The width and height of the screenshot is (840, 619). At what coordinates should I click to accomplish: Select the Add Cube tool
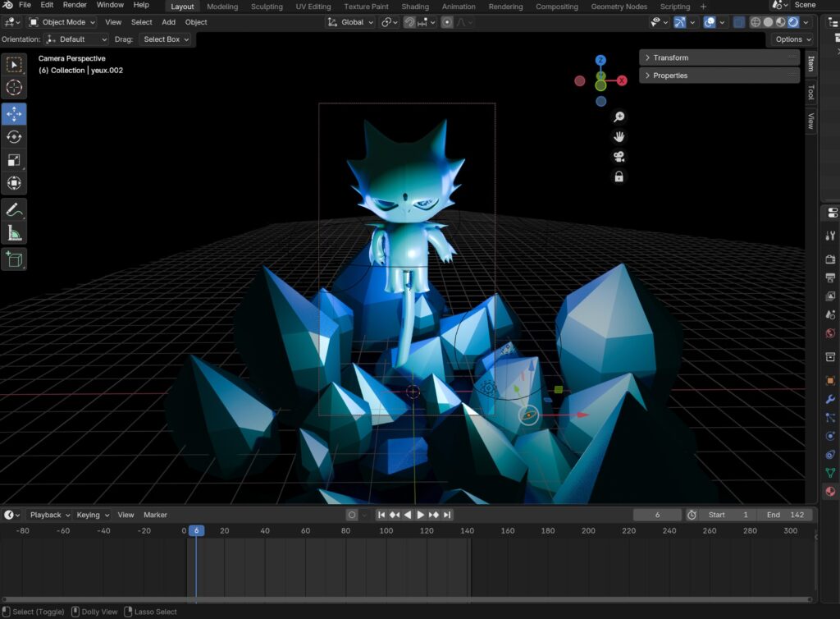[x=14, y=259]
